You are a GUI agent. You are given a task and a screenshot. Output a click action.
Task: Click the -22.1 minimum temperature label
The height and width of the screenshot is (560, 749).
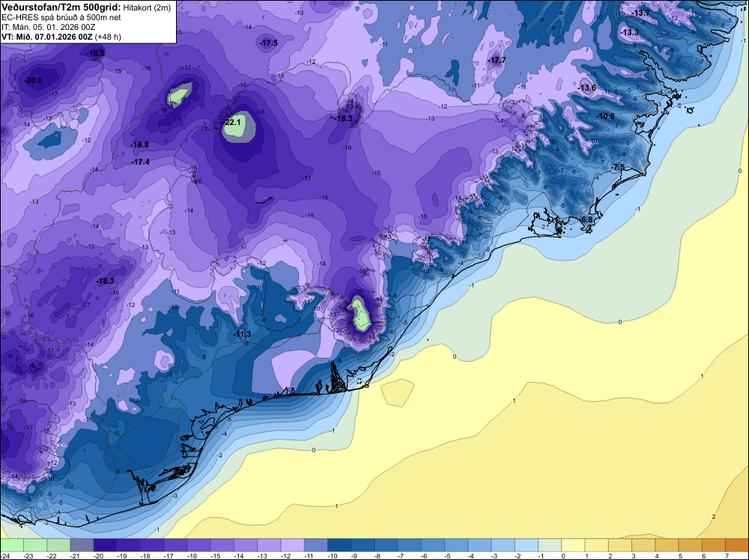pyautogui.click(x=232, y=122)
